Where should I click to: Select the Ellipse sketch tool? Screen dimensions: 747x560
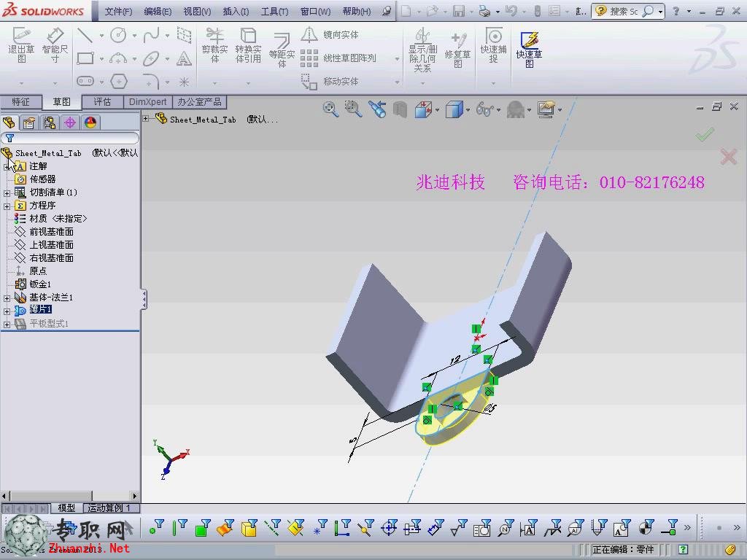[151, 58]
